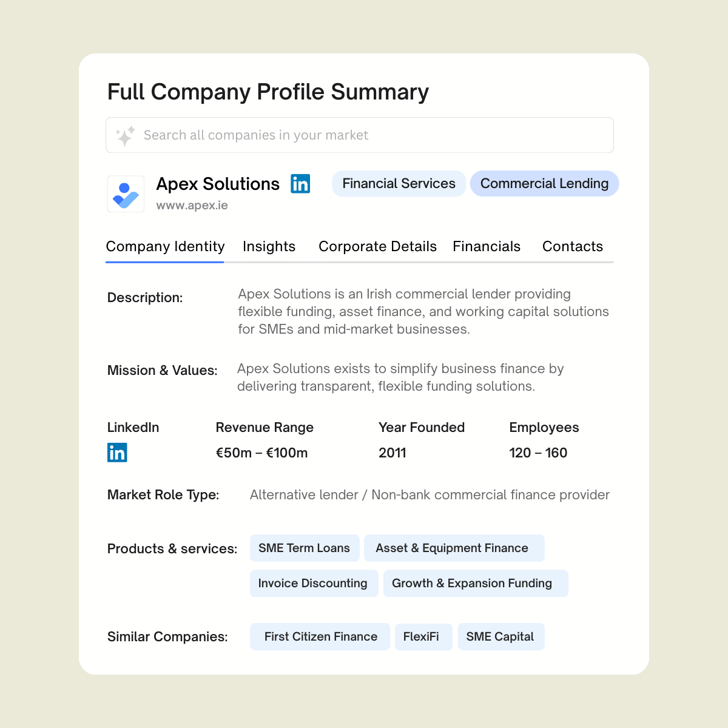The image size is (728, 728).
Task: Open the Insights tab
Action: point(269,247)
